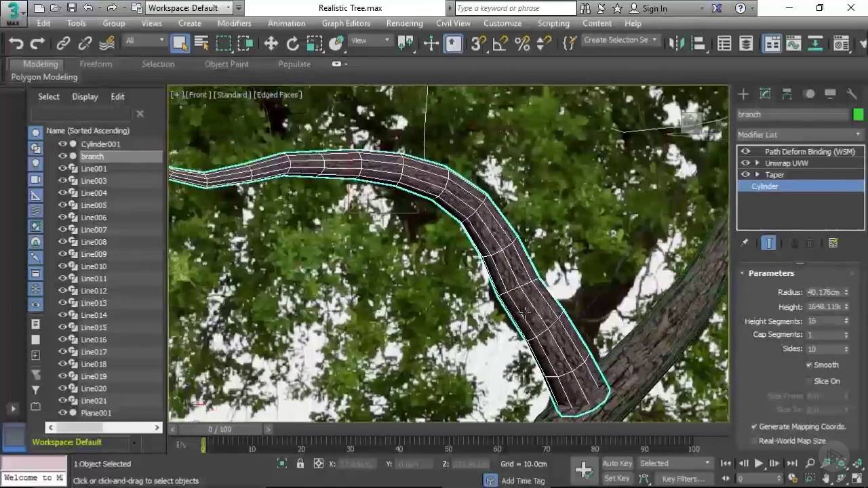Open the Curve Editor
The height and width of the screenshot is (488, 868).
793,43
